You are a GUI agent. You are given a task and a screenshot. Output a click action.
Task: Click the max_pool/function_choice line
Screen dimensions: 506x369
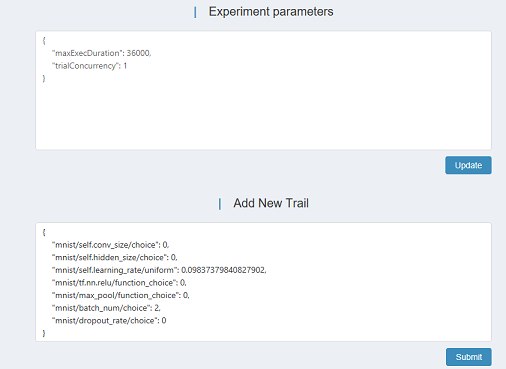point(120,295)
